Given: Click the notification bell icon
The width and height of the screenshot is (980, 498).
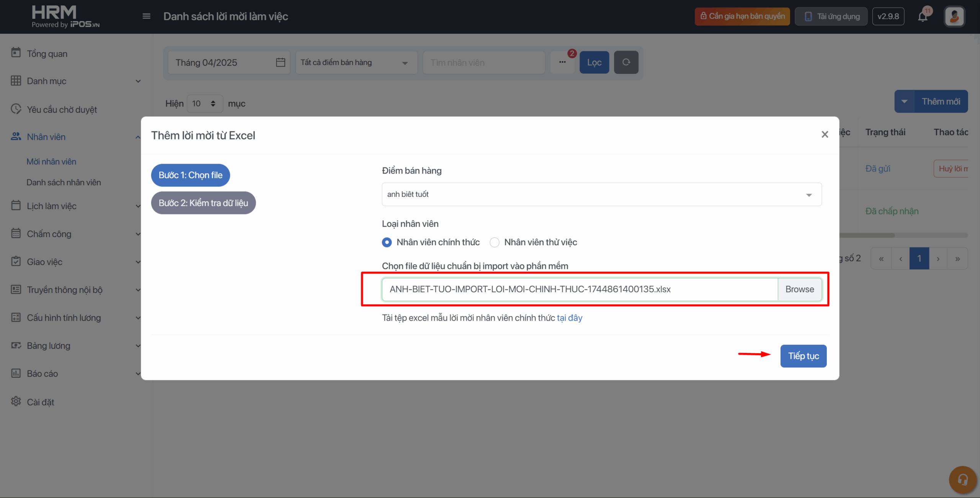Looking at the screenshot, I should point(923,17).
